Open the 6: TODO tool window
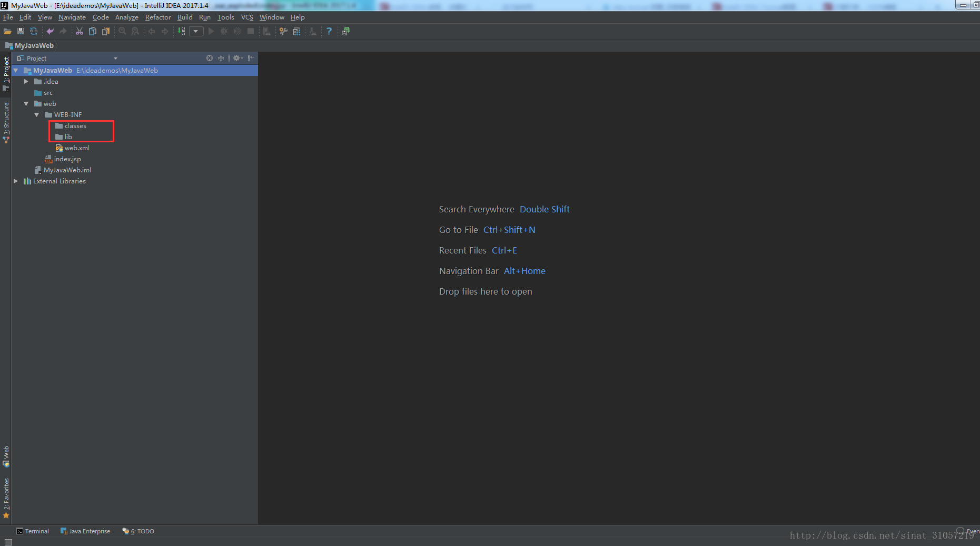This screenshot has height=546, width=980. (x=138, y=531)
